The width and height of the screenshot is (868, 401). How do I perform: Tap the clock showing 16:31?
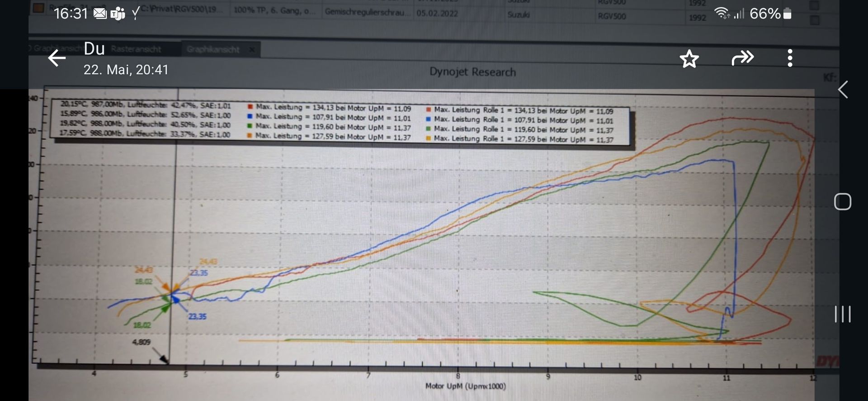coord(71,14)
